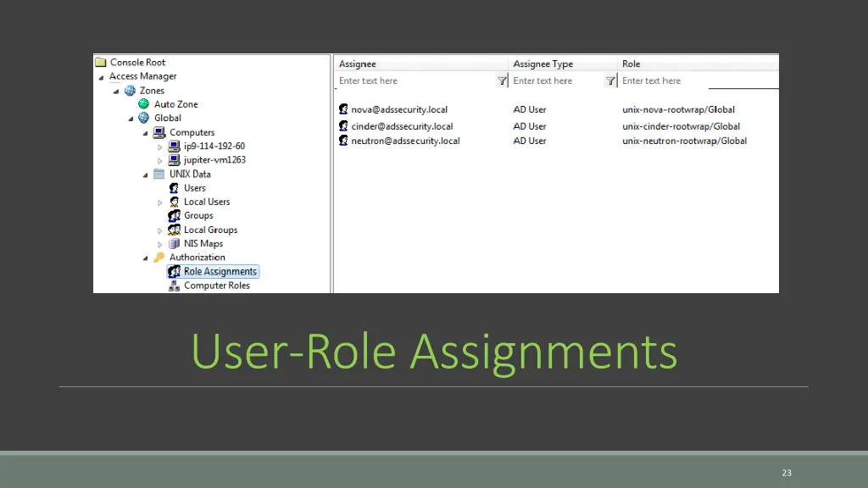
Task: Click the user icon beside nova@adssecurity.local
Action: tap(343, 109)
